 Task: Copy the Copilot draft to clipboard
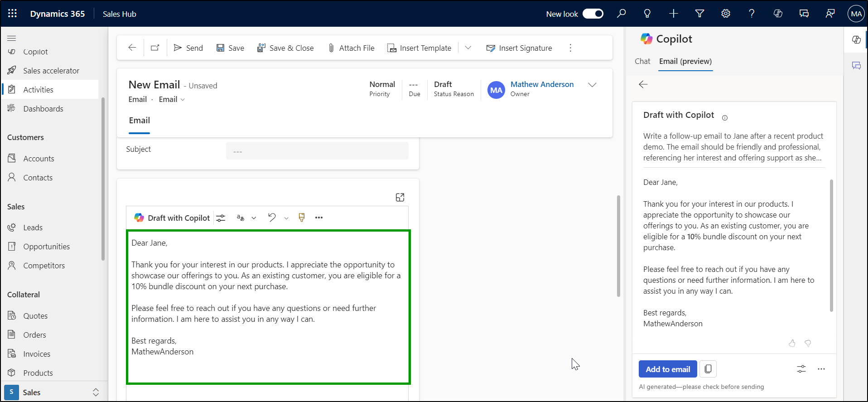(708, 369)
